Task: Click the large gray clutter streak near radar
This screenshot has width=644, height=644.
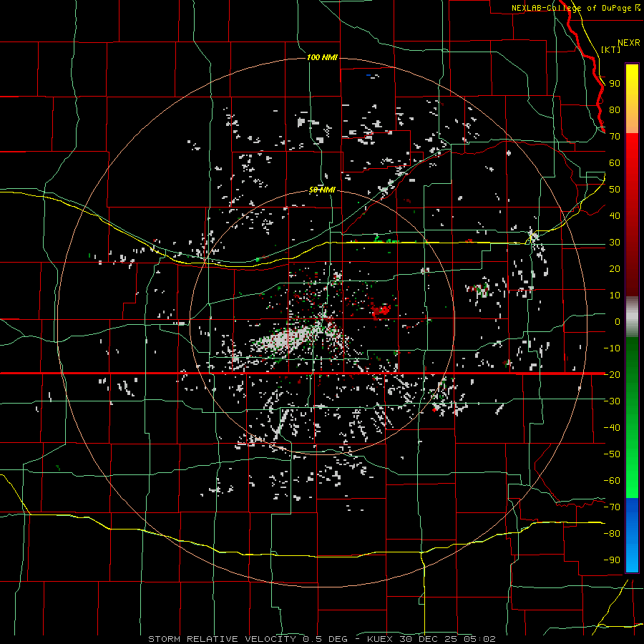Action: (x=286, y=339)
